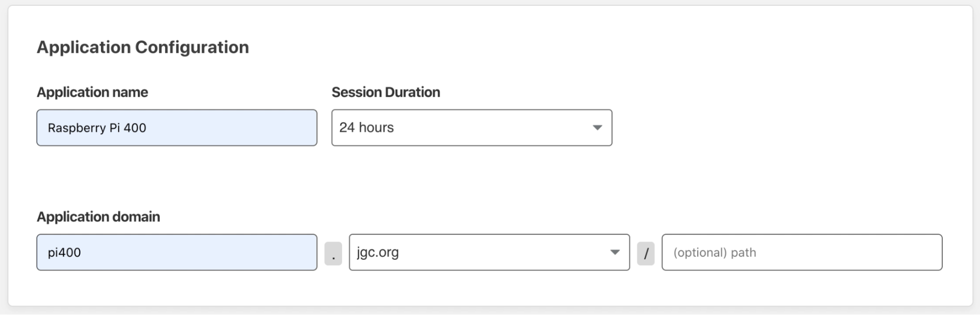The width and height of the screenshot is (980, 315).
Task: Click the dot separator box
Action: click(333, 253)
